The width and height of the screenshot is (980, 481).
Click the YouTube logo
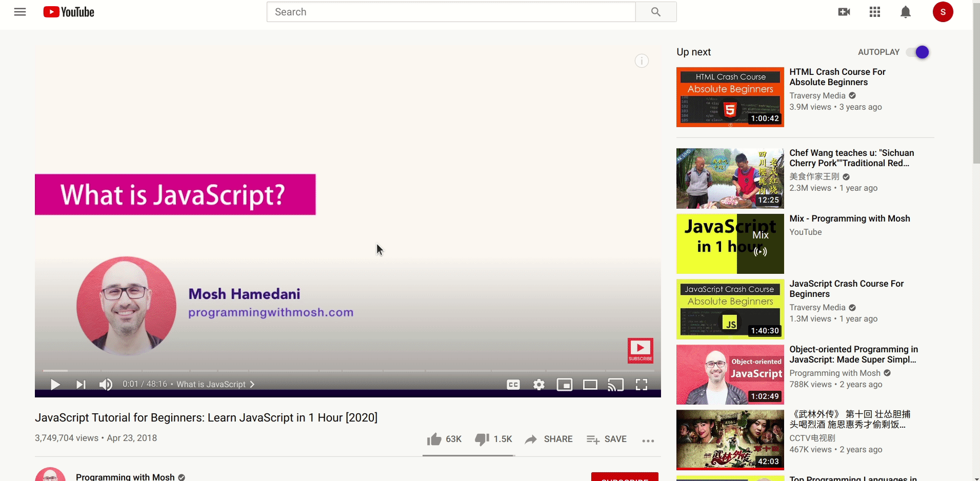coord(69,12)
